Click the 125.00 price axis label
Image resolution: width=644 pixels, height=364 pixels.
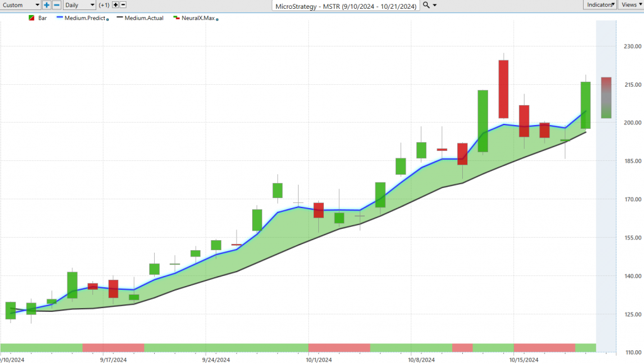click(633, 314)
